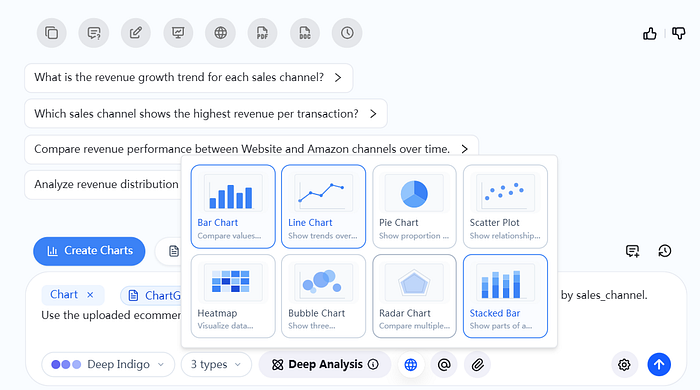Click the Deep Indigo color dots swatch
Viewport: 700px width, 390px height.
point(66,365)
